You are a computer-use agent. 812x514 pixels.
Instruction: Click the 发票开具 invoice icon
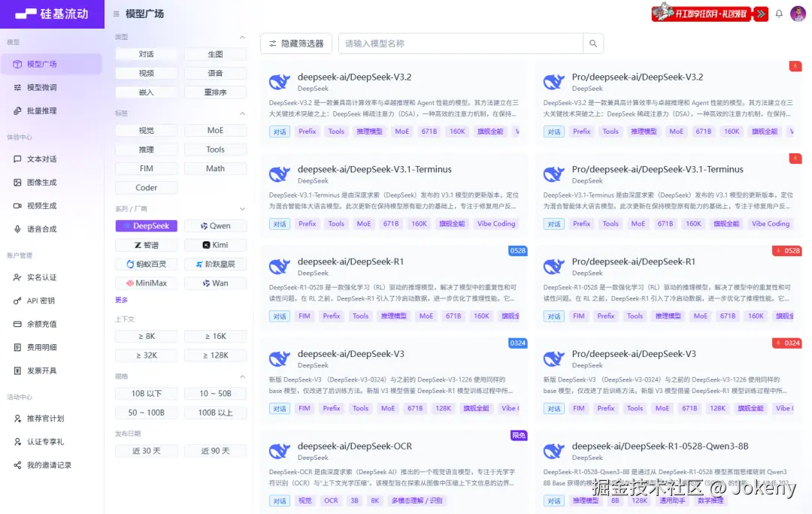[x=17, y=370]
